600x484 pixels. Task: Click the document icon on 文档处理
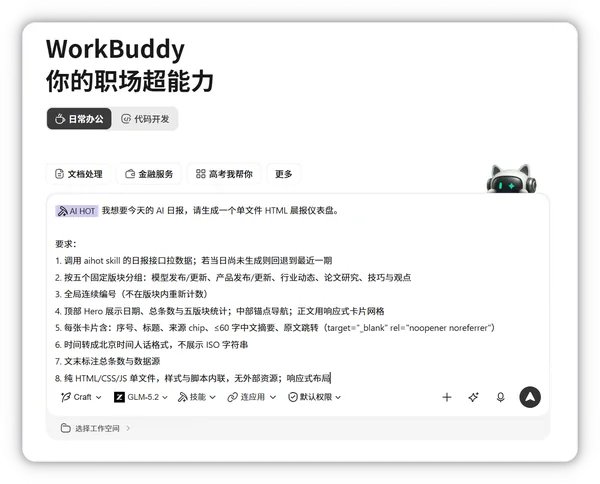click(59, 174)
